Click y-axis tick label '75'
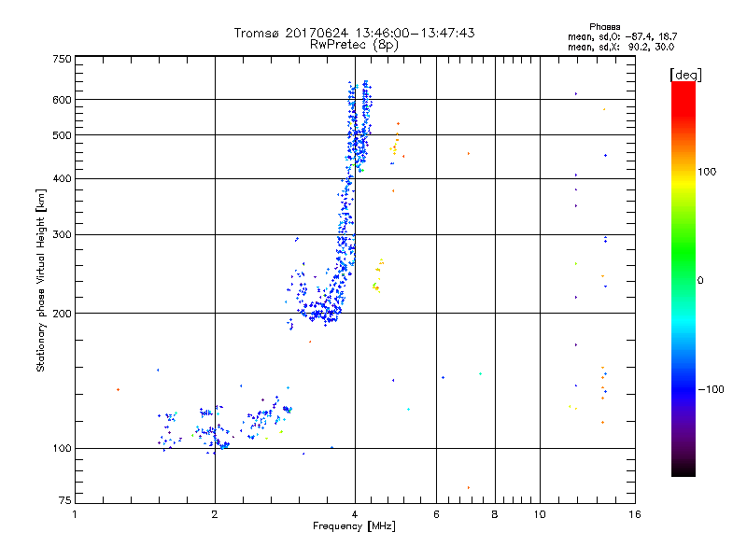Image resolution: width=747 pixels, height=560 pixels. pyautogui.click(x=64, y=500)
